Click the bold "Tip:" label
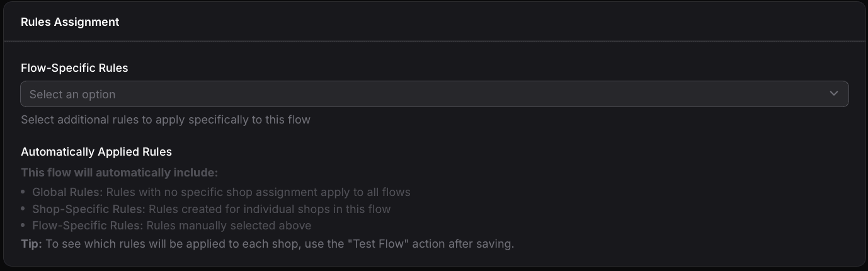The width and height of the screenshot is (868, 271). 31,243
